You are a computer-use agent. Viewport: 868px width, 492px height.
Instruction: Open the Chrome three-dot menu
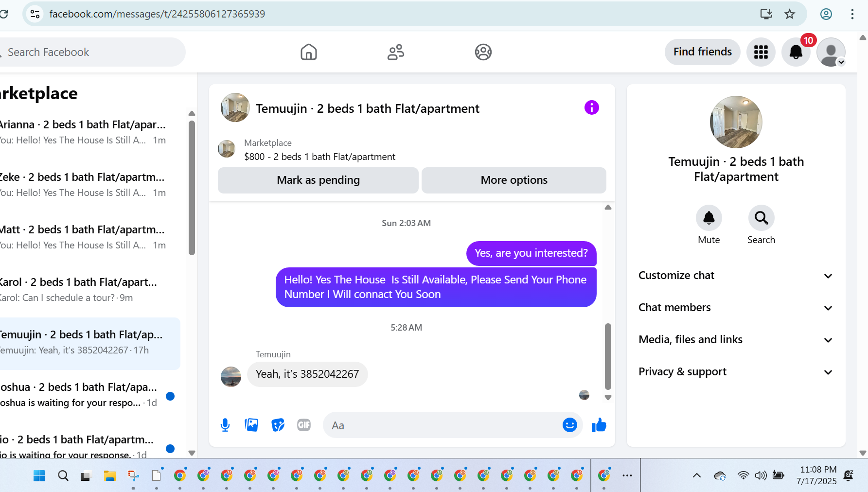[852, 14]
